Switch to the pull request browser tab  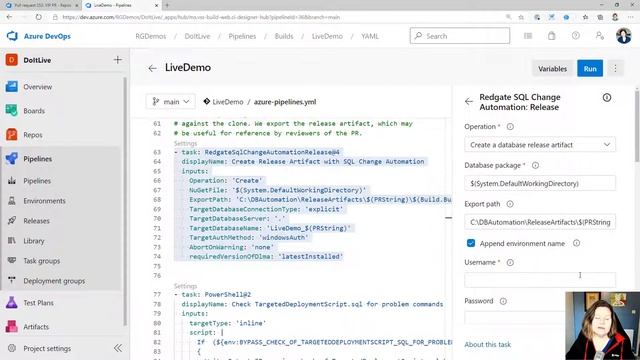coord(41,5)
